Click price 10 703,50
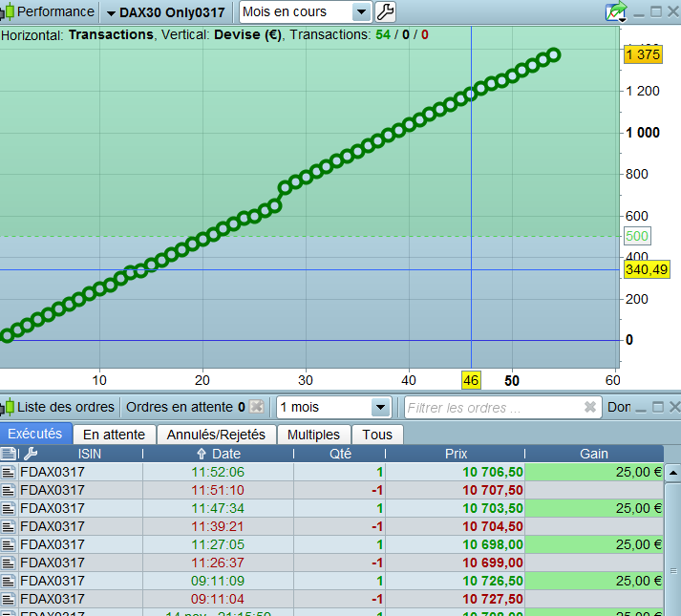The image size is (681, 616). pos(493,508)
